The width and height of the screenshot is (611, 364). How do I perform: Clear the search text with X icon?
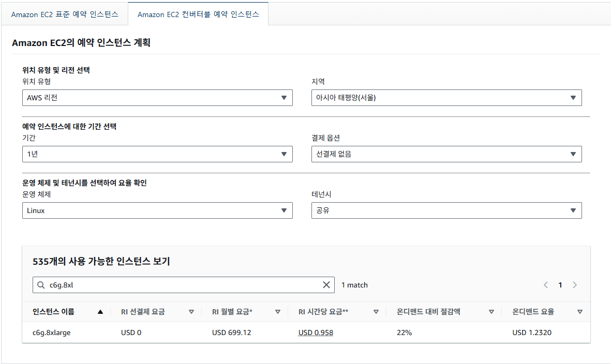326,285
